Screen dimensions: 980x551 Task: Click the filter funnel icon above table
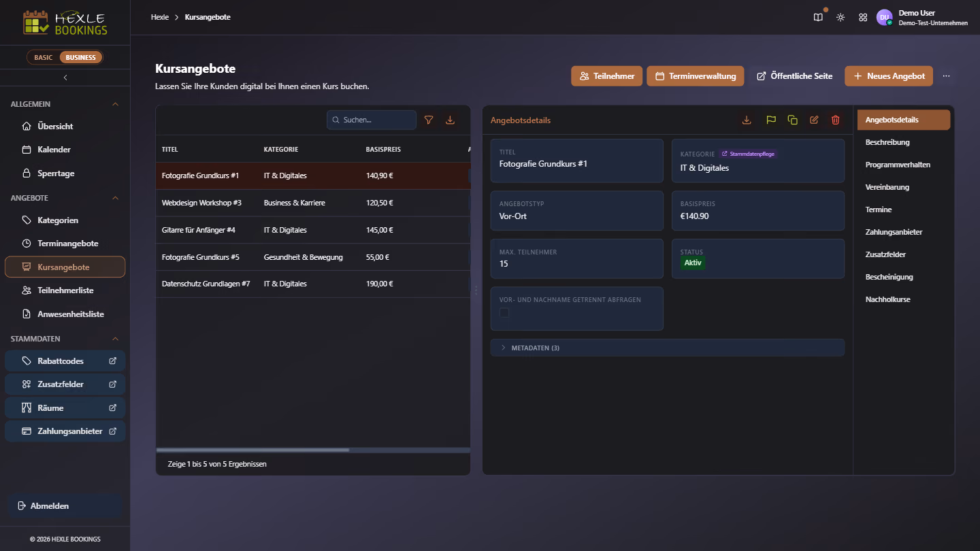pos(429,120)
